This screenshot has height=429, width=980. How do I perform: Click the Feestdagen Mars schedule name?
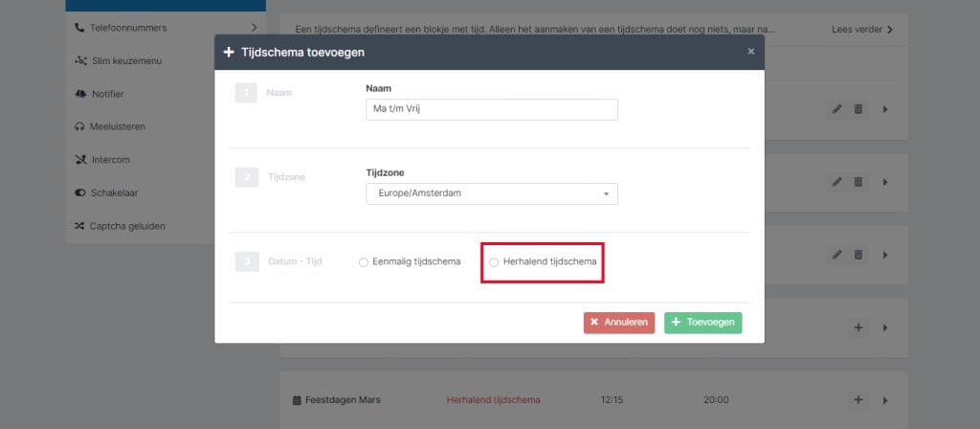pyautogui.click(x=343, y=400)
